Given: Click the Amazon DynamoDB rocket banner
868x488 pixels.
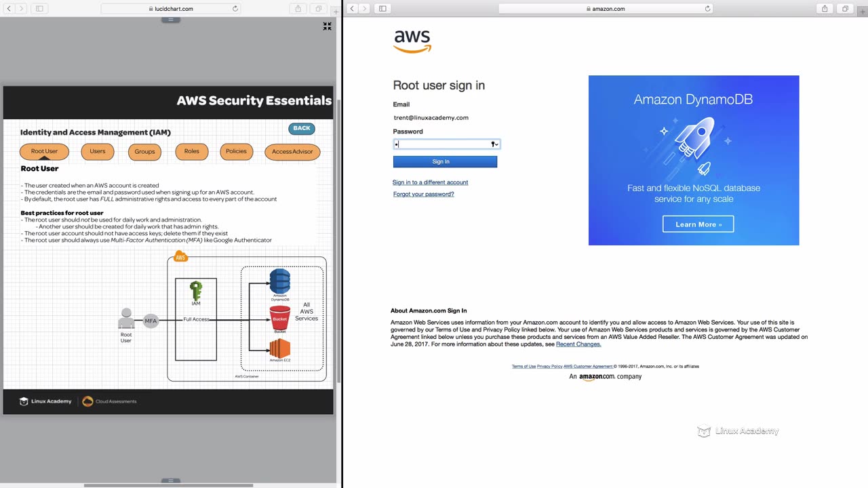Looking at the screenshot, I should [x=694, y=160].
